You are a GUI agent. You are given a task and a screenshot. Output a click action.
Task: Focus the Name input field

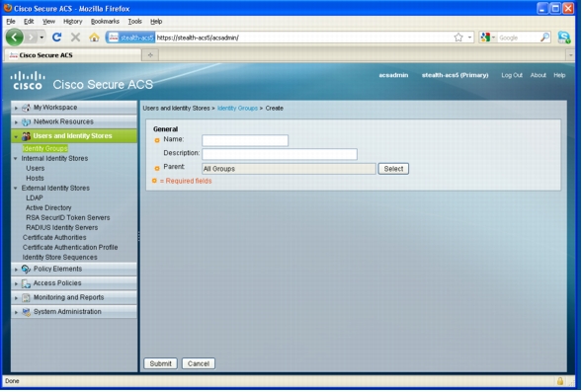[245, 140]
